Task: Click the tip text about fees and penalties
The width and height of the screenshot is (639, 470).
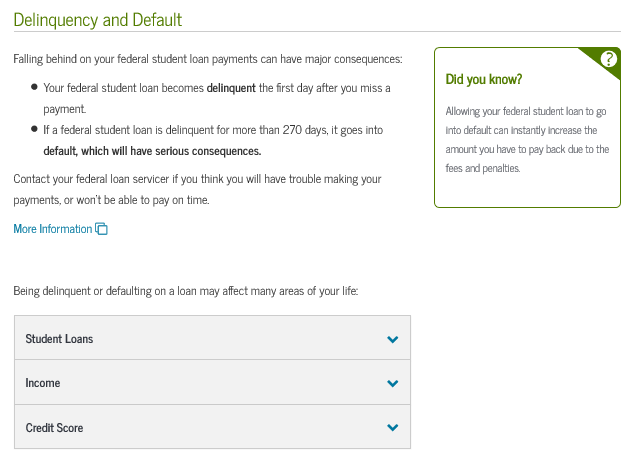Action: pos(526,140)
